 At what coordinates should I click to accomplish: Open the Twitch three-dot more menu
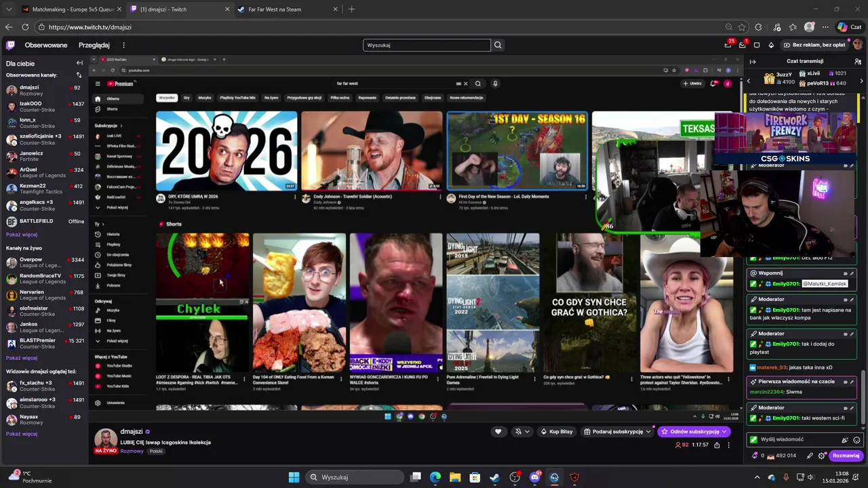pos(123,45)
